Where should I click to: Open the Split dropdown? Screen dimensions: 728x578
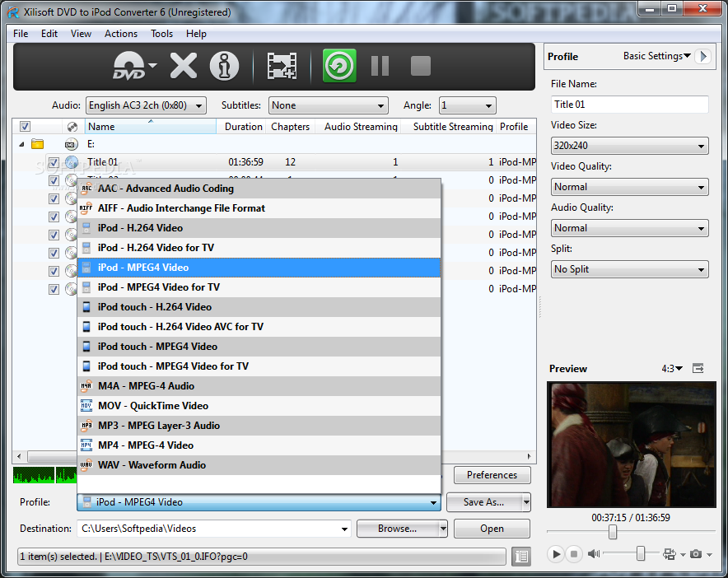pyautogui.click(x=629, y=269)
